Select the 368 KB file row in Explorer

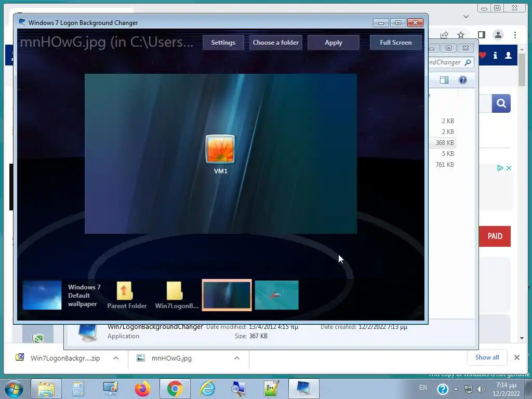pyautogui.click(x=443, y=142)
